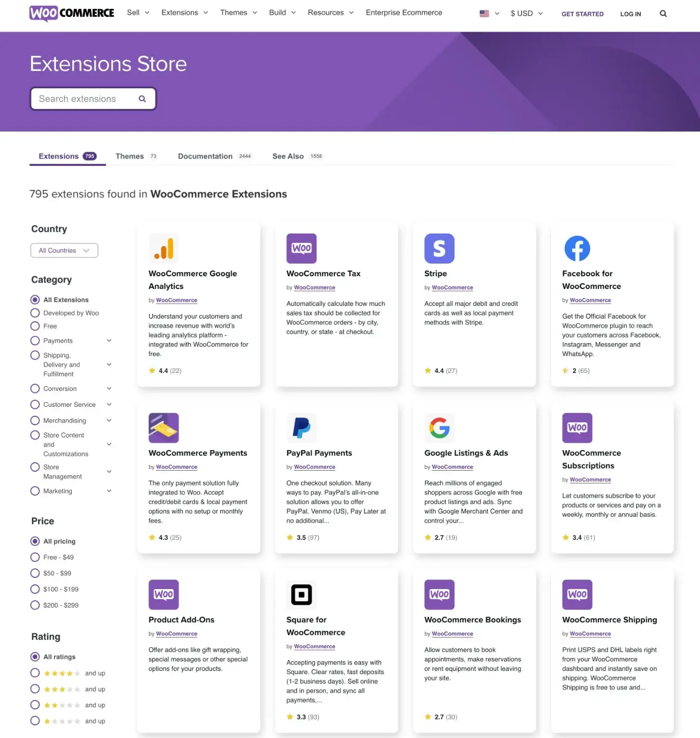The width and height of the screenshot is (700, 738).
Task: Open the Resources menu
Action: (331, 13)
